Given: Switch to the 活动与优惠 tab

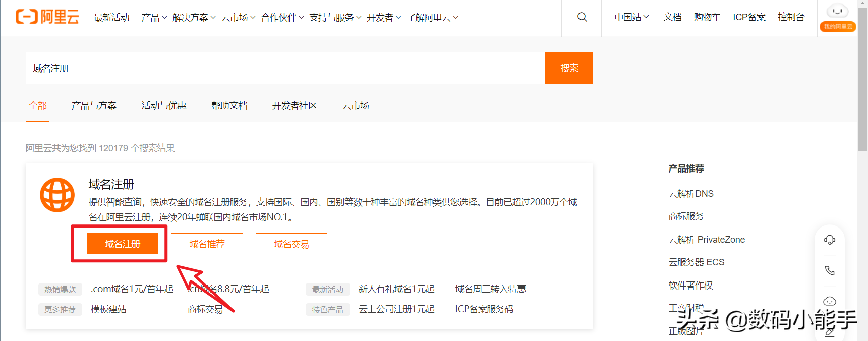Looking at the screenshot, I should click(x=164, y=106).
